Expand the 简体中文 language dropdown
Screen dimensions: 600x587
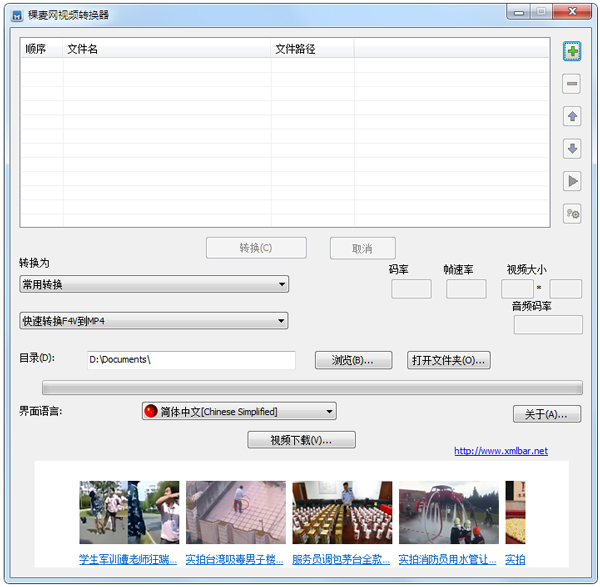[239, 411]
